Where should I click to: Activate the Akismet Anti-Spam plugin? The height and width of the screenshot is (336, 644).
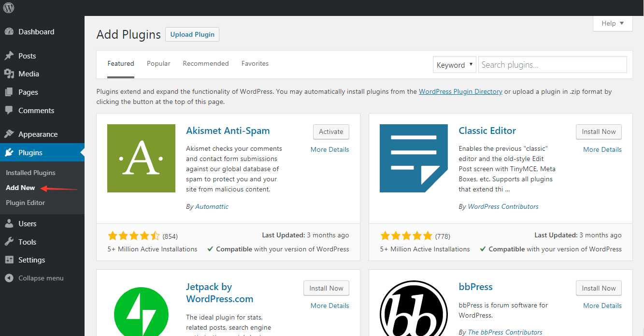click(331, 131)
